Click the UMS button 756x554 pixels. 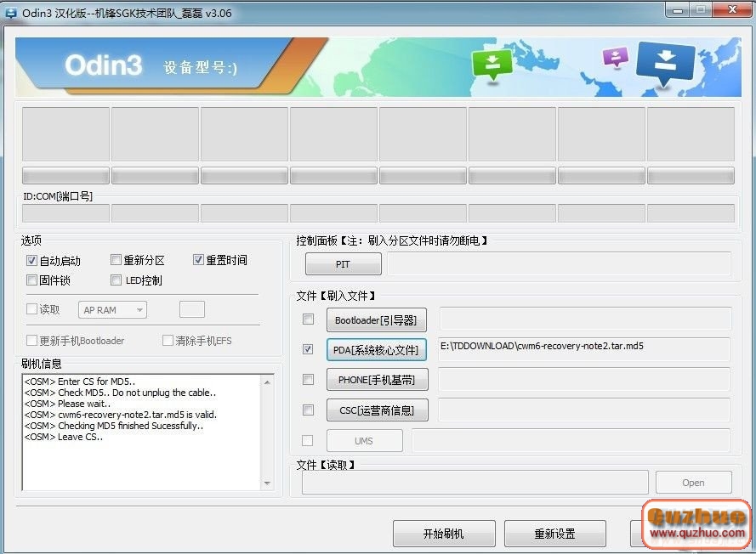(365, 441)
